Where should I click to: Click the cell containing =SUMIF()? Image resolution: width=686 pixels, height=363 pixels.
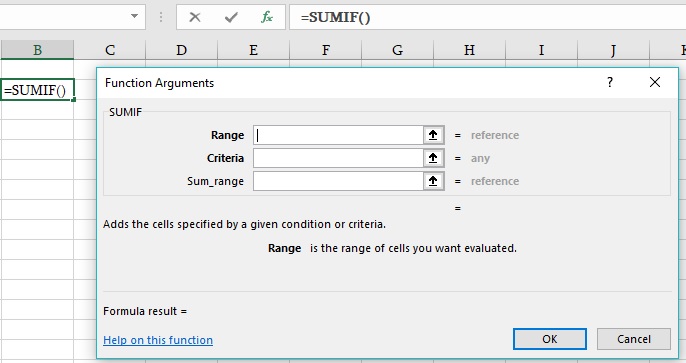pyautogui.click(x=37, y=90)
